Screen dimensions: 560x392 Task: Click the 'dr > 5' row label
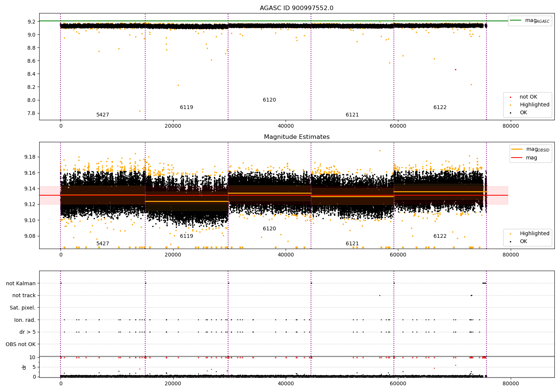28,332
